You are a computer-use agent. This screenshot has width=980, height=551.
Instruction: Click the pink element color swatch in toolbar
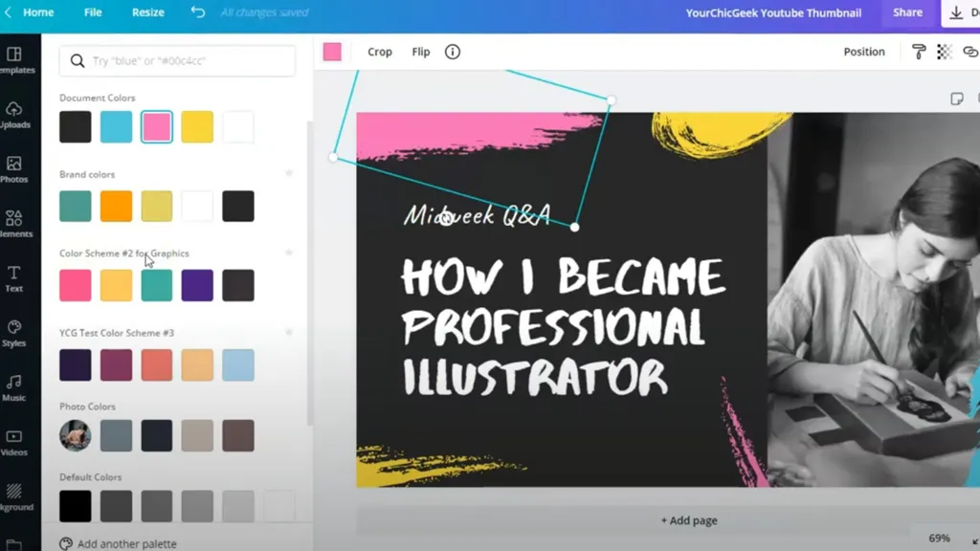pos(332,52)
